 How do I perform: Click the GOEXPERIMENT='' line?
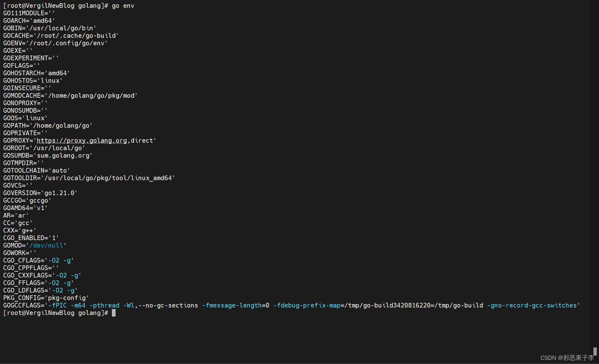(31, 58)
